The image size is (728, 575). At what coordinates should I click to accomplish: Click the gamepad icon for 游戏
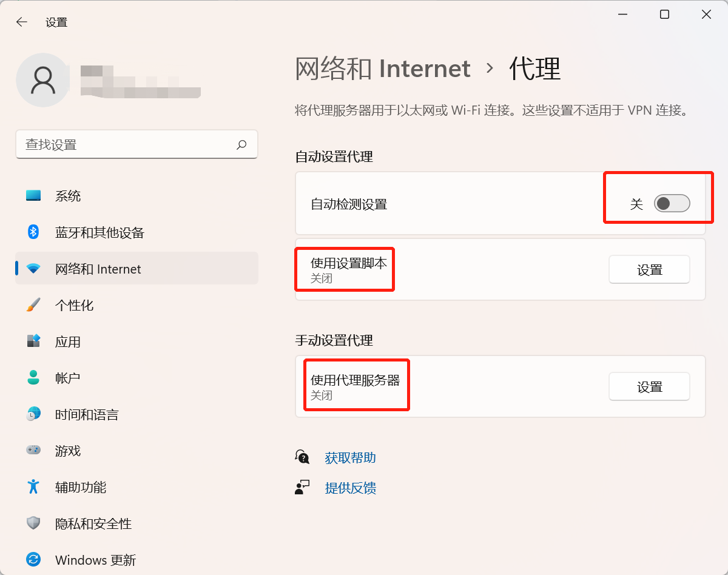(x=33, y=451)
